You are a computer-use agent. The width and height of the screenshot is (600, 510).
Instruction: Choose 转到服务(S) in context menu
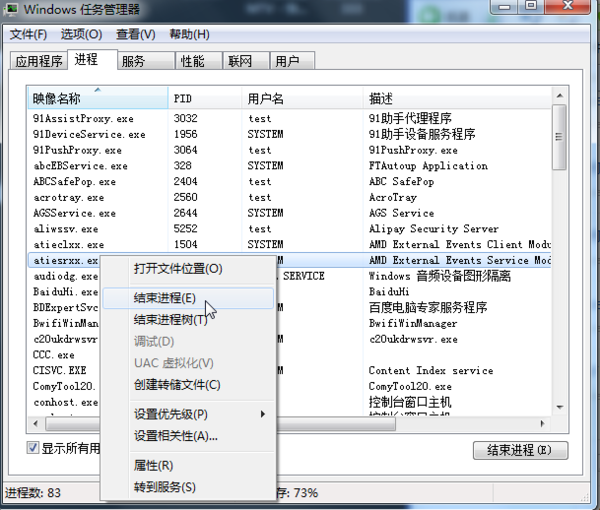click(x=189, y=487)
